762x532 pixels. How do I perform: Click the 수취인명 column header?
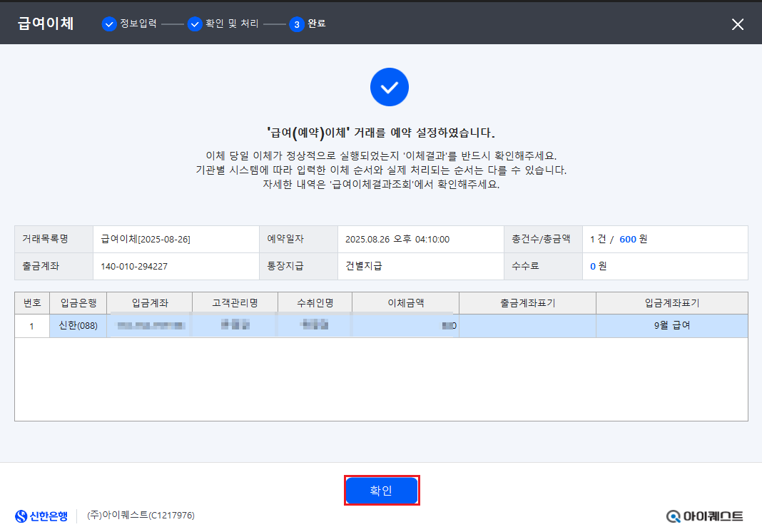coord(315,303)
